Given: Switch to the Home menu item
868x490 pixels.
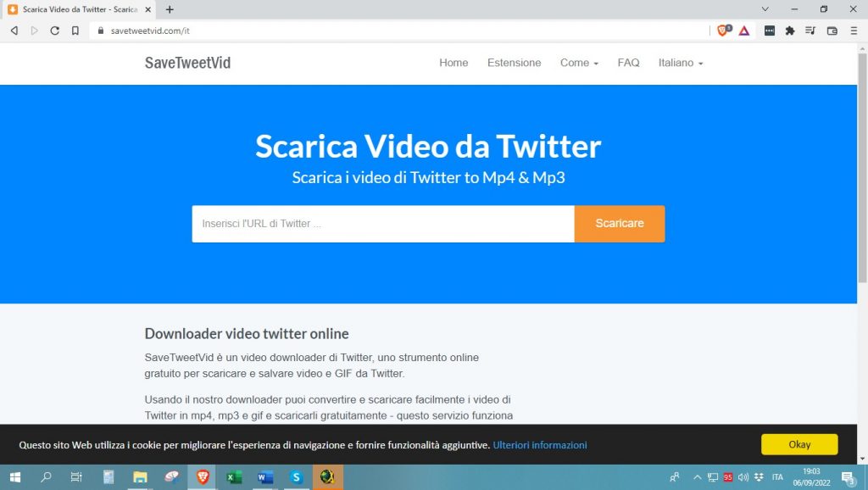Looking at the screenshot, I should coord(453,63).
